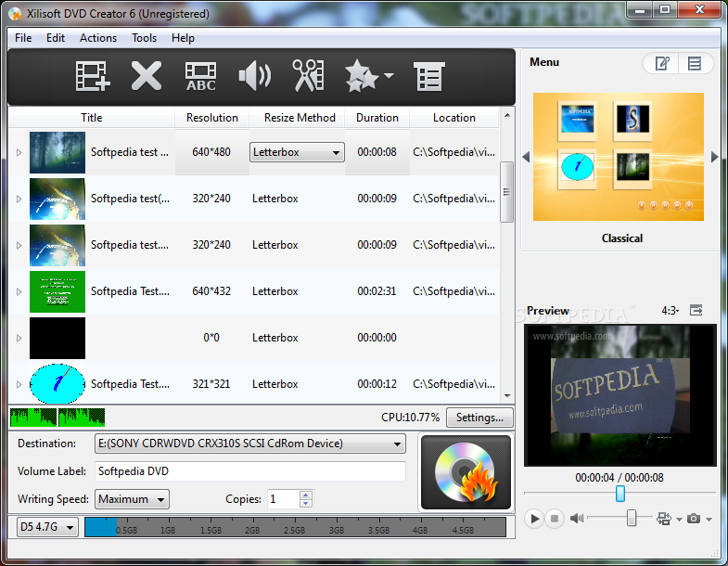
Task: Click the file list scroll down arrow
Action: (x=507, y=396)
